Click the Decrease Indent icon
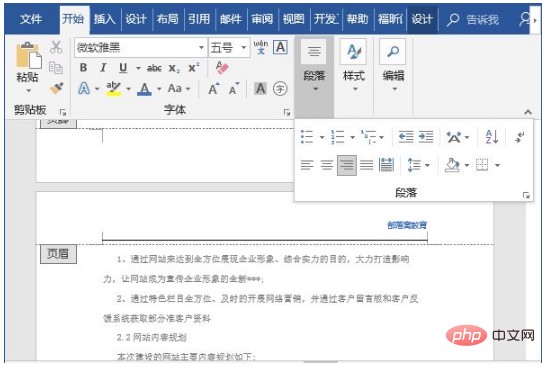The image size is (545, 368). pos(406,137)
